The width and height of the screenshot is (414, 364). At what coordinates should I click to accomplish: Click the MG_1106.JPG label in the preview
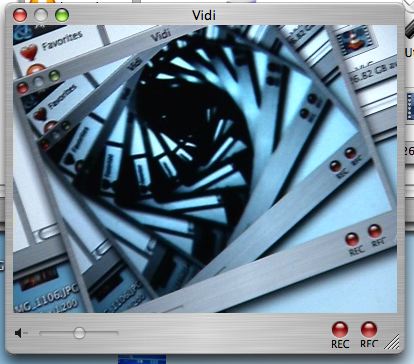click(x=46, y=297)
